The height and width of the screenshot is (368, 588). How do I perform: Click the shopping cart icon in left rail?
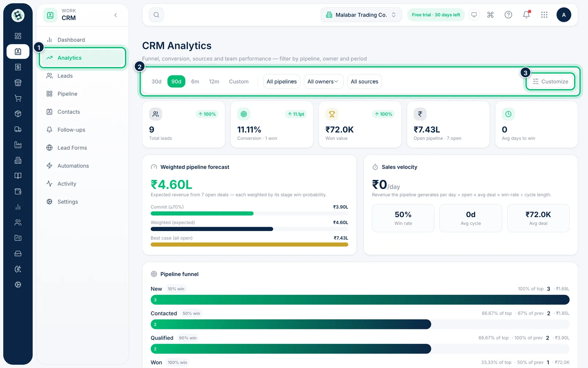(18, 98)
